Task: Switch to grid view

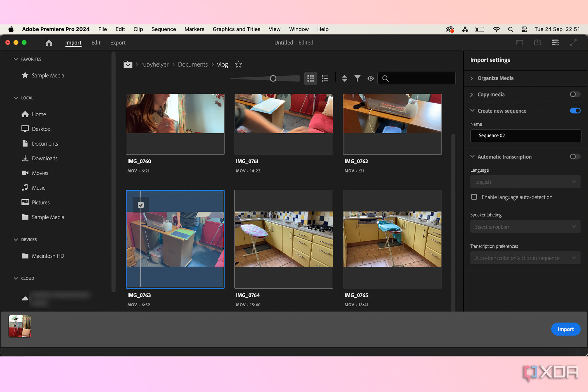Action: (311, 78)
